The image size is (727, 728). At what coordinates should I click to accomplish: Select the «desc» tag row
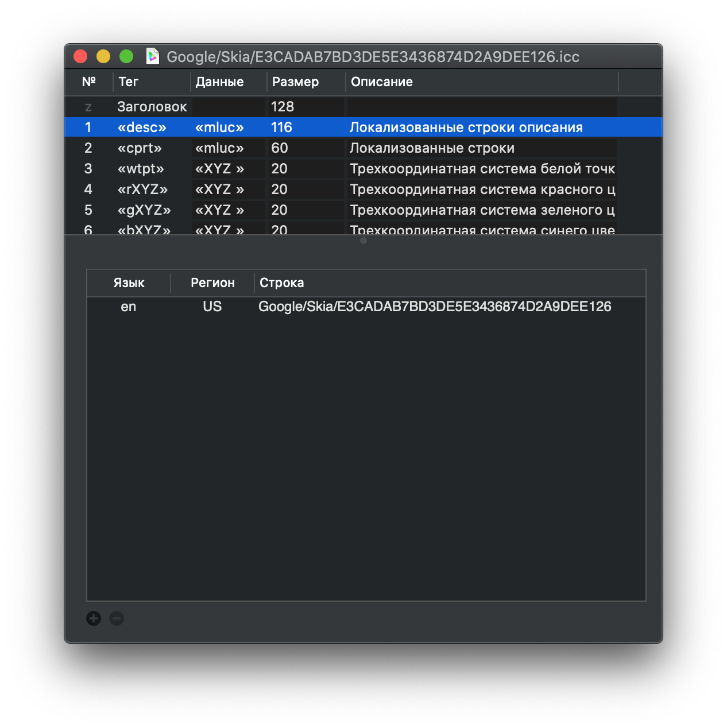click(363, 127)
